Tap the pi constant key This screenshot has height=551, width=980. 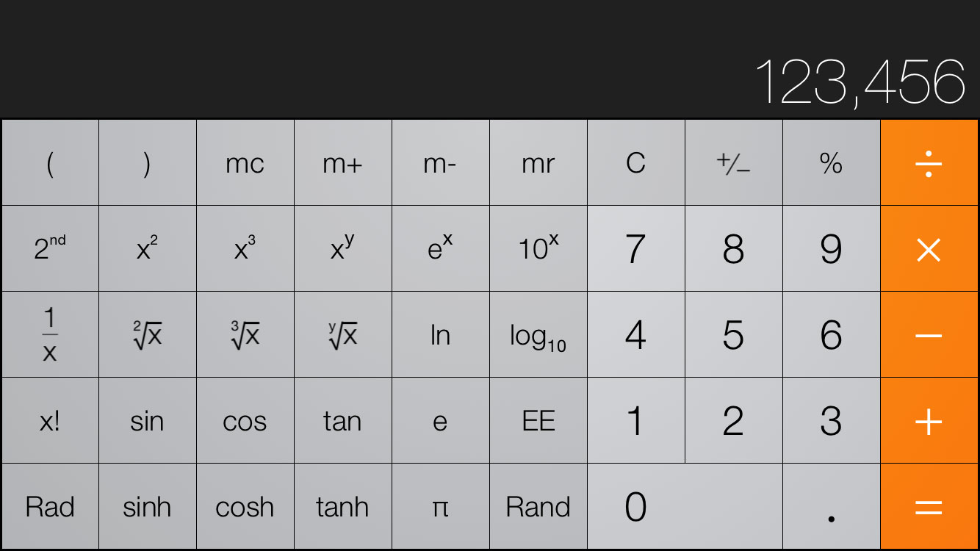coord(440,506)
